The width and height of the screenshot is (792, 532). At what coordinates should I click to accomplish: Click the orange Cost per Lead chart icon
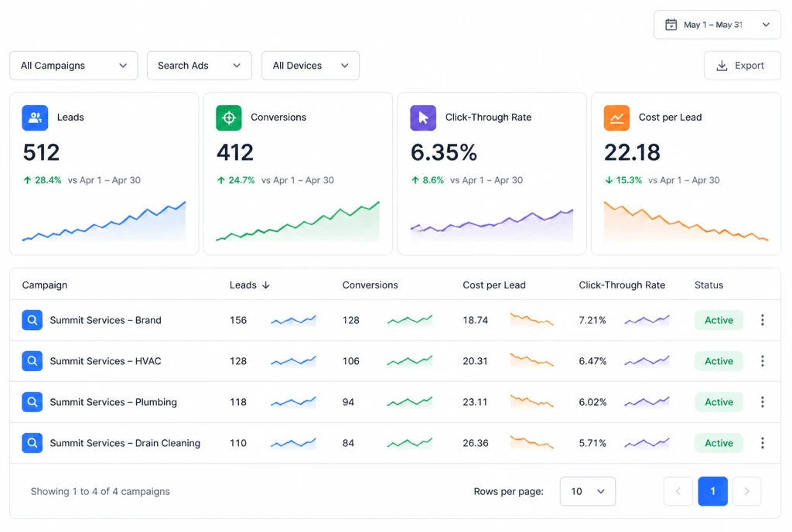[x=616, y=118]
